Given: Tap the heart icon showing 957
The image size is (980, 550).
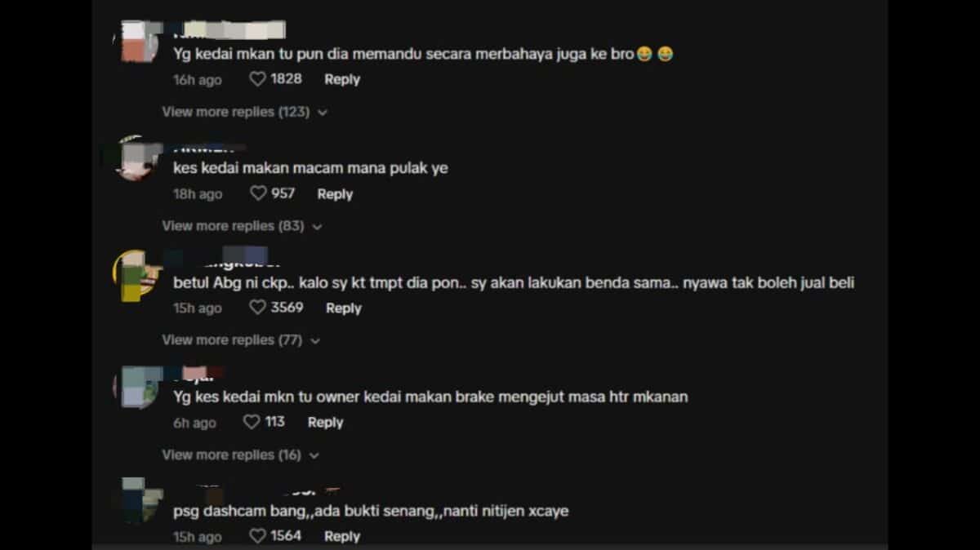Looking at the screenshot, I should (x=258, y=193).
